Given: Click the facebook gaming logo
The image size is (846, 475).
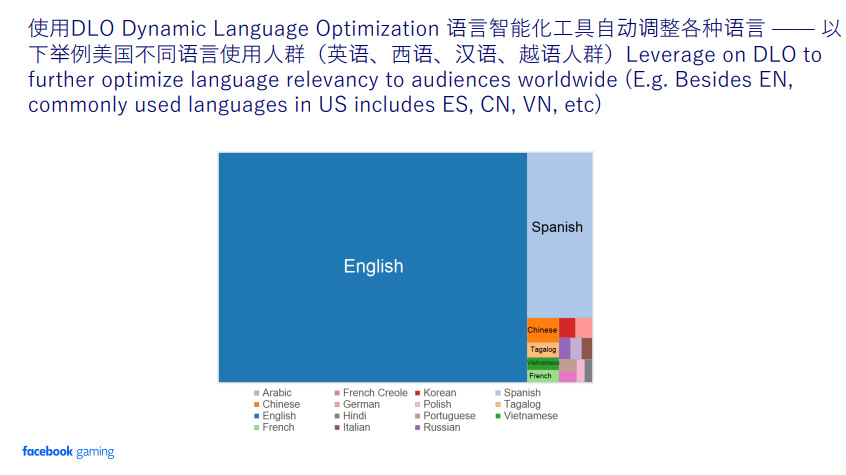Looking at the screenshot, I should point(68,452).
